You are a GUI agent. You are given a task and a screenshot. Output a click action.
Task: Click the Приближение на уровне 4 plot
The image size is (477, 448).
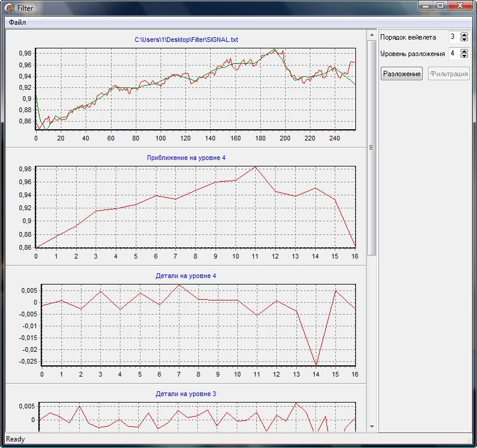[x=195, y=207]
